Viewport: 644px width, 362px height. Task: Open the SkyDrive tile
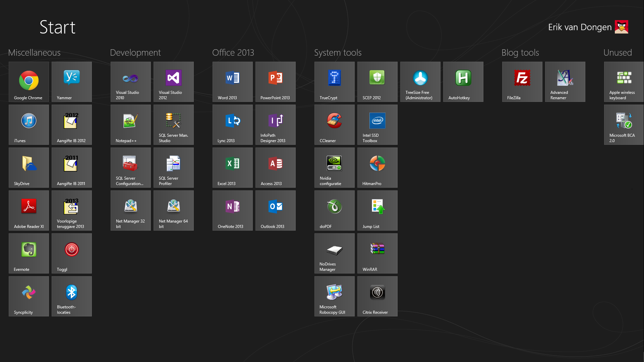pos(29,168)
